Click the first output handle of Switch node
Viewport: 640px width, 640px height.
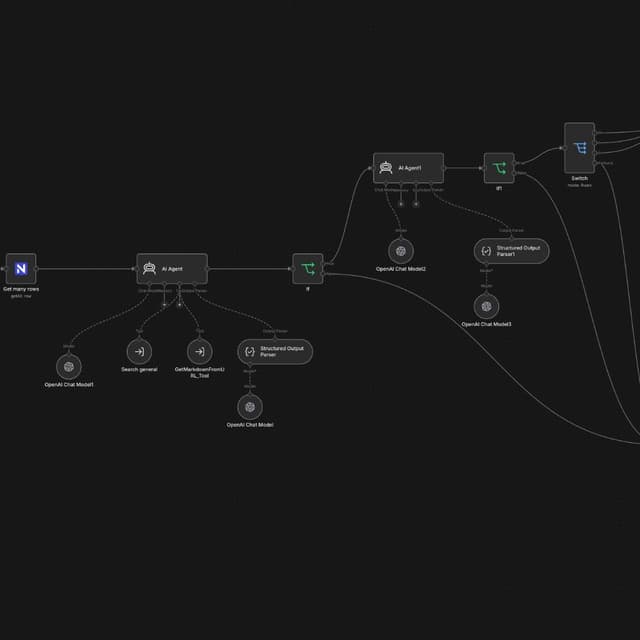595,133
